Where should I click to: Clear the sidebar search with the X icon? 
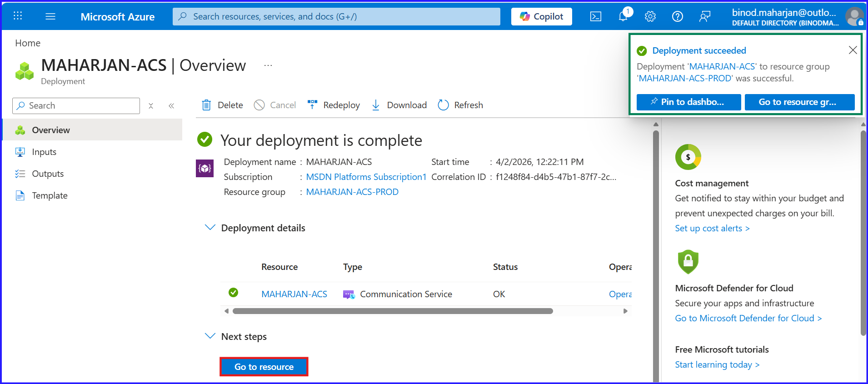[x=151, y=106]
